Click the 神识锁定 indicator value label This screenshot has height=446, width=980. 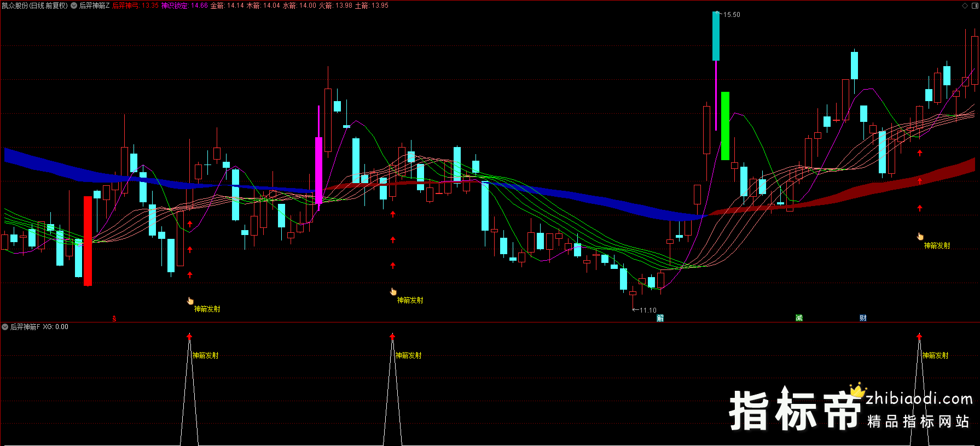pyautogui.click(x=184, y=5)
